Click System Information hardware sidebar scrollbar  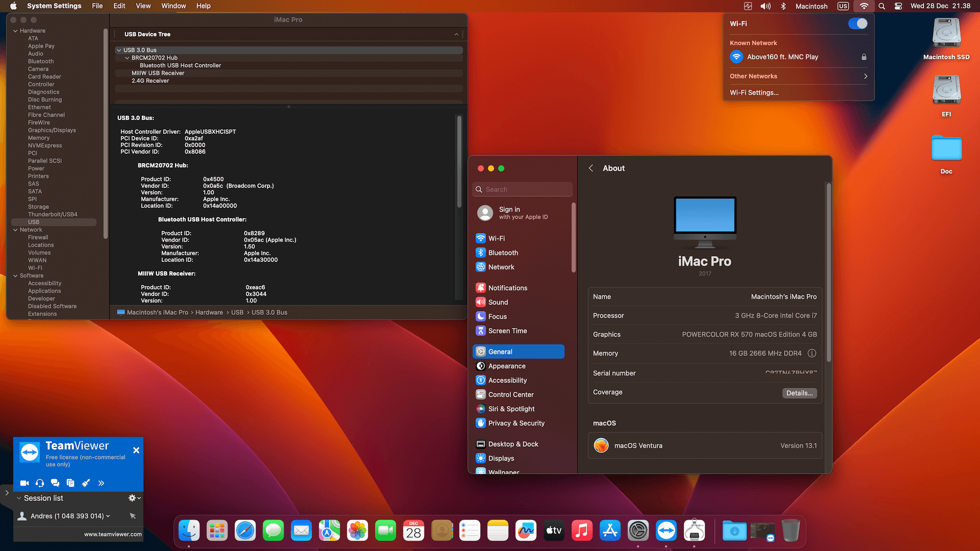pyautogui.click(x=106, y=134)
